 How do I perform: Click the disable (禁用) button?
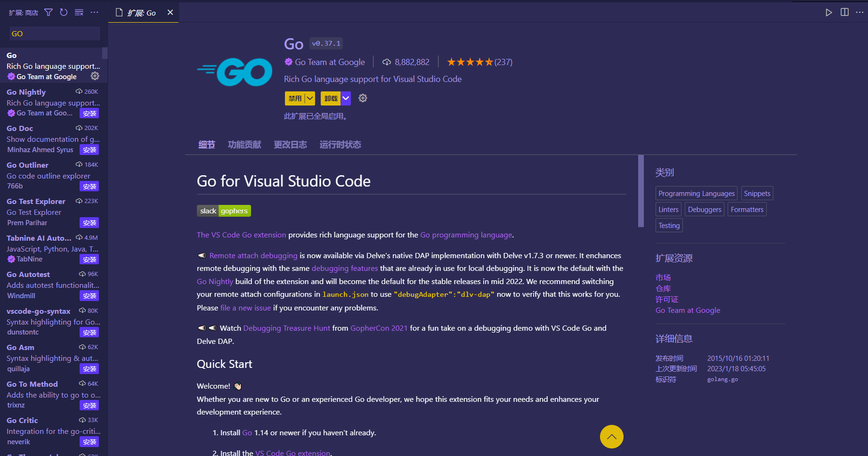(295, 98)
